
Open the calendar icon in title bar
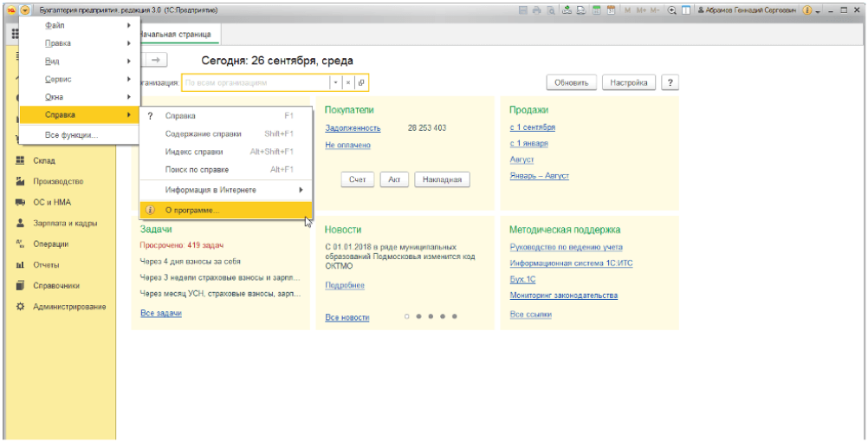tap(612, 10)
